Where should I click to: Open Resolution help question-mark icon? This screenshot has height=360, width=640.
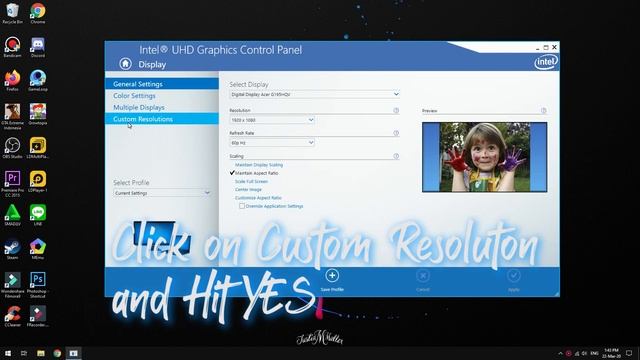(396, 111)
